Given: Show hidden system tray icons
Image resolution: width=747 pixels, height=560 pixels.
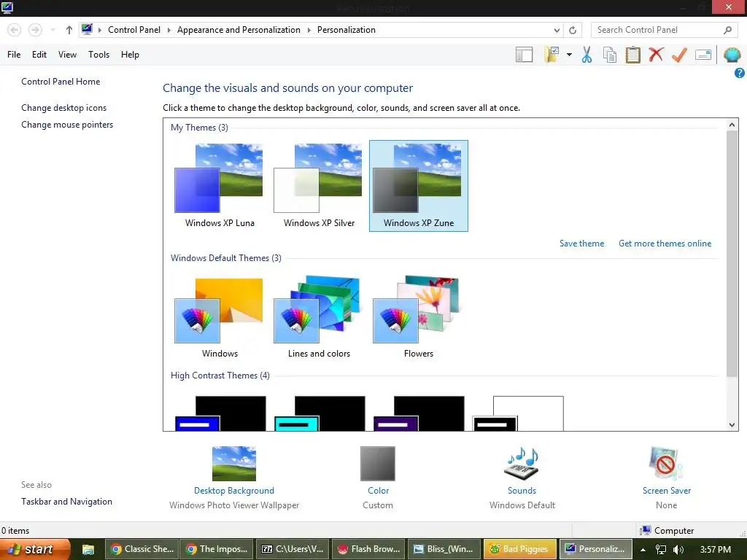Looking at the screenshot, I should click(x=643, y=550).
